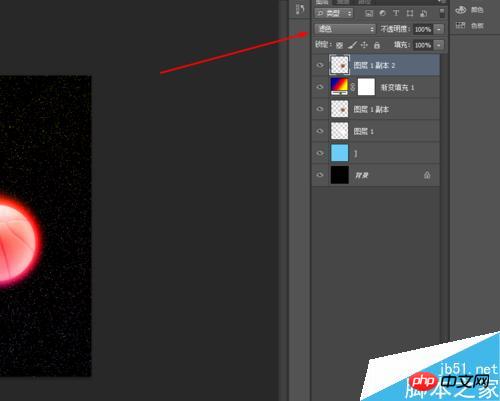This screenshot has width=500, height=401.
Task: Filter layers by shape layers icon
Action: coord(410,13)
